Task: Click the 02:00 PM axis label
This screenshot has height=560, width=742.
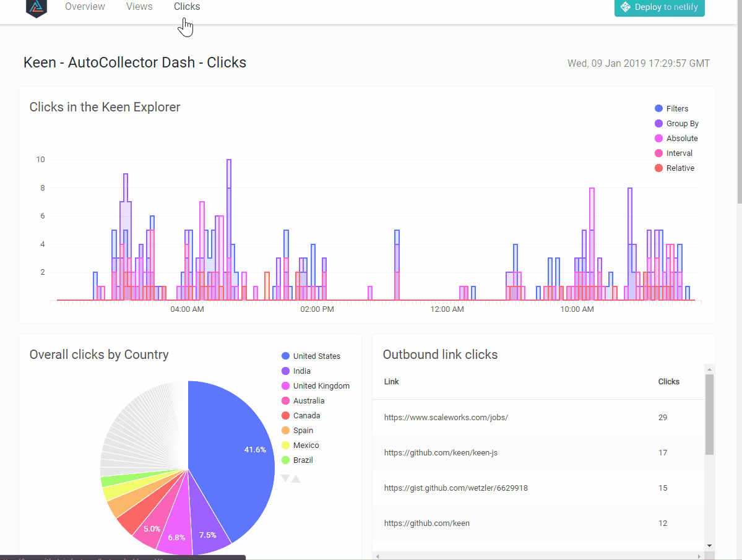Action: 317,309
